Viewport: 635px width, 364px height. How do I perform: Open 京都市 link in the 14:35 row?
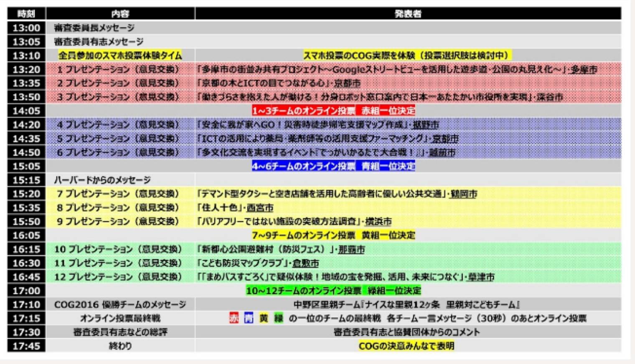(x=445, y=139)
